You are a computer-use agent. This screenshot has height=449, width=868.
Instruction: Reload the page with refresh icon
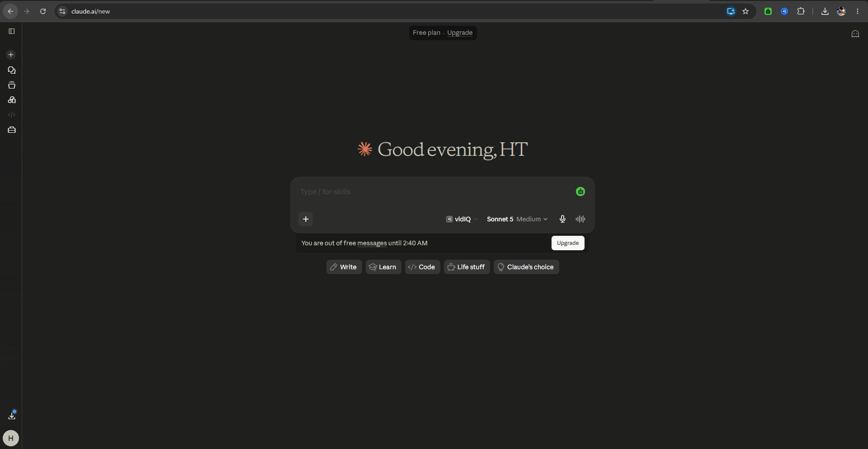pyautogui.click(x=43, y=11)
